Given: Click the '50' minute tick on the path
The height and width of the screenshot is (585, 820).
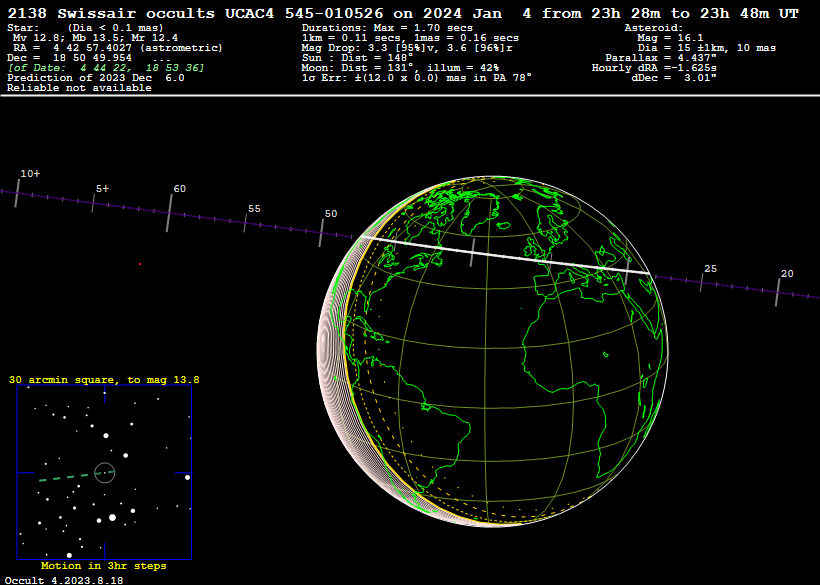Looking at the screenshot, I should point(321,233).
